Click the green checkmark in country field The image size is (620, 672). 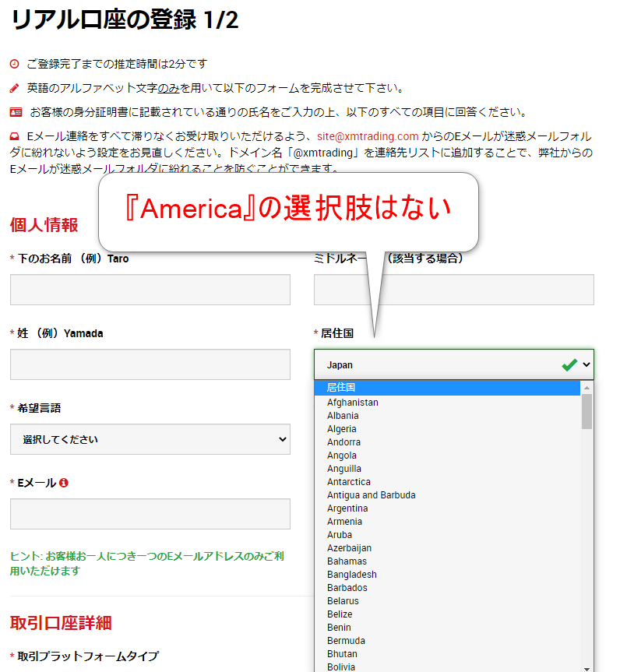(569, 364)
